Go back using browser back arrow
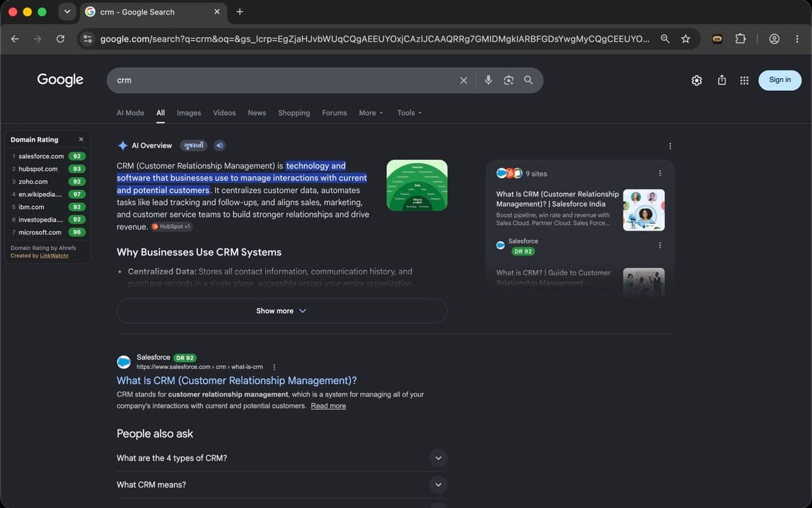 click(15, 39)
